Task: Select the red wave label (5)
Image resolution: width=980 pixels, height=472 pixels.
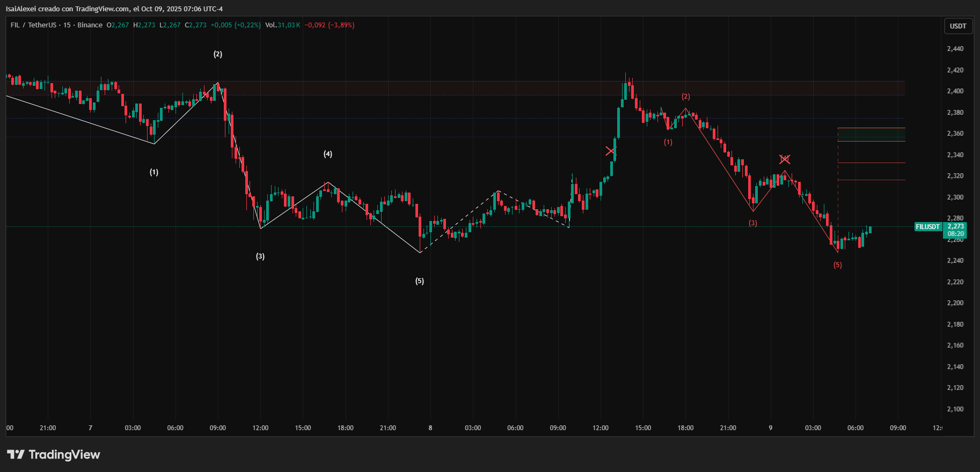Action: click(838, 265)
